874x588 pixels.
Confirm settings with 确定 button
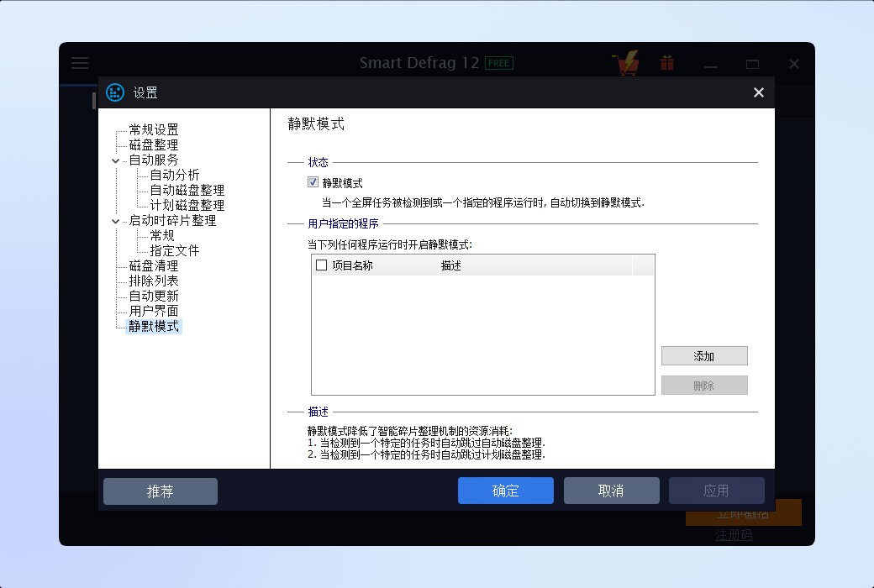tap(506, 491)
